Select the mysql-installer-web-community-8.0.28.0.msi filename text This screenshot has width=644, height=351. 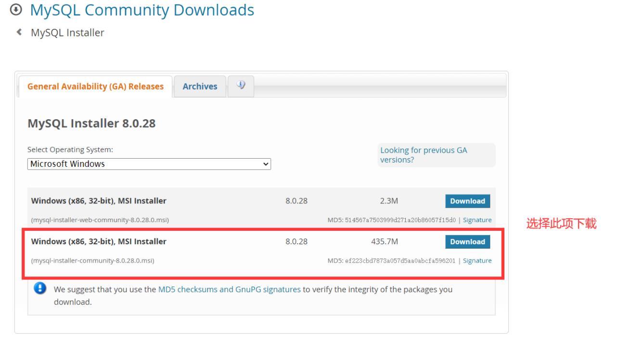pyautogui.click(x=100, y=220)
